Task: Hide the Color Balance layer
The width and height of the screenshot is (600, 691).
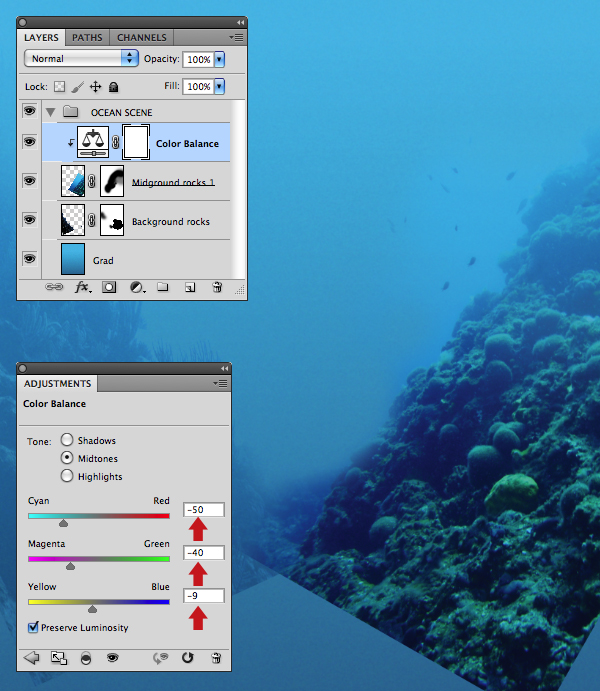Action: 30,141
